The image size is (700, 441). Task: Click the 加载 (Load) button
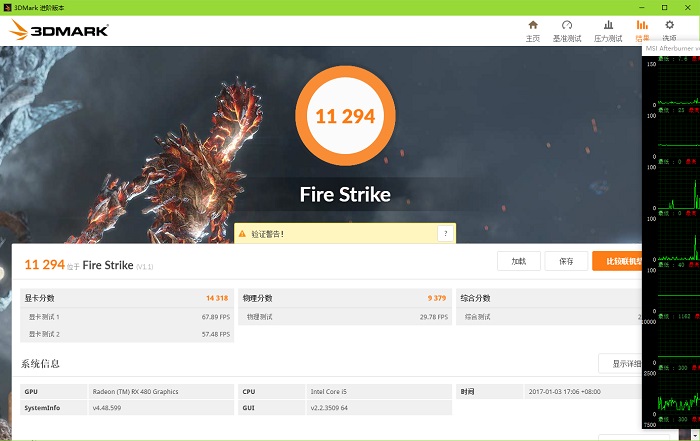(518, 261)
